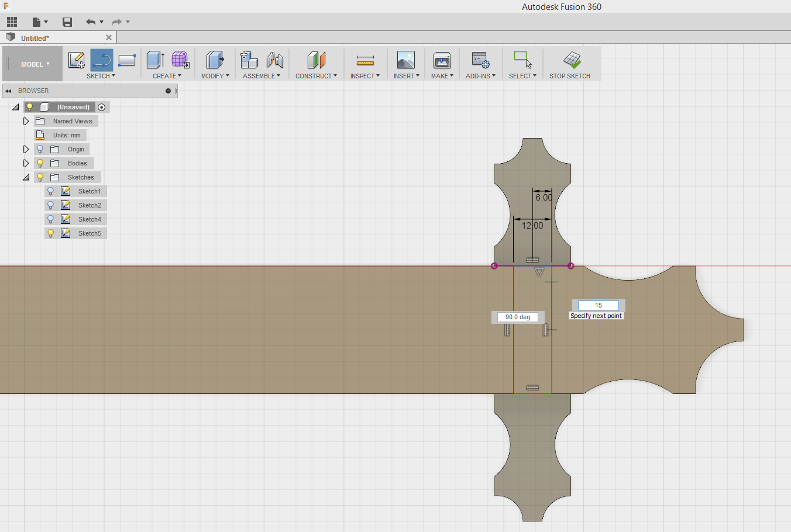791x532 pixels.
Task: Open the data panel grid icon
Action: pyautogui.click(x=12, y=22)
